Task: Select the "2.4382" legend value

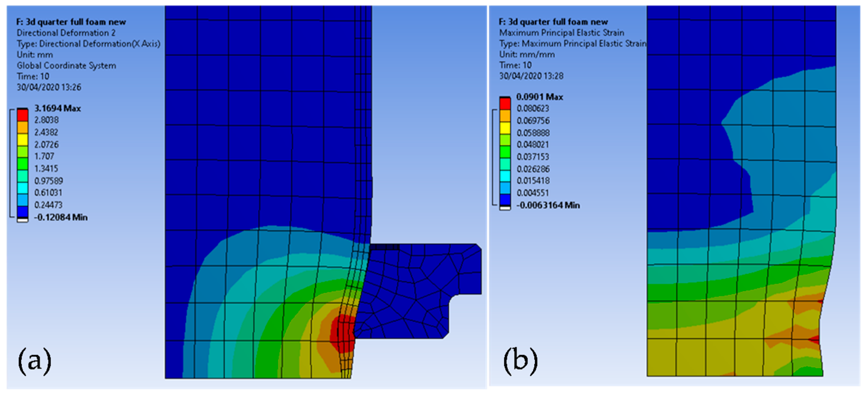Action: 46,132
